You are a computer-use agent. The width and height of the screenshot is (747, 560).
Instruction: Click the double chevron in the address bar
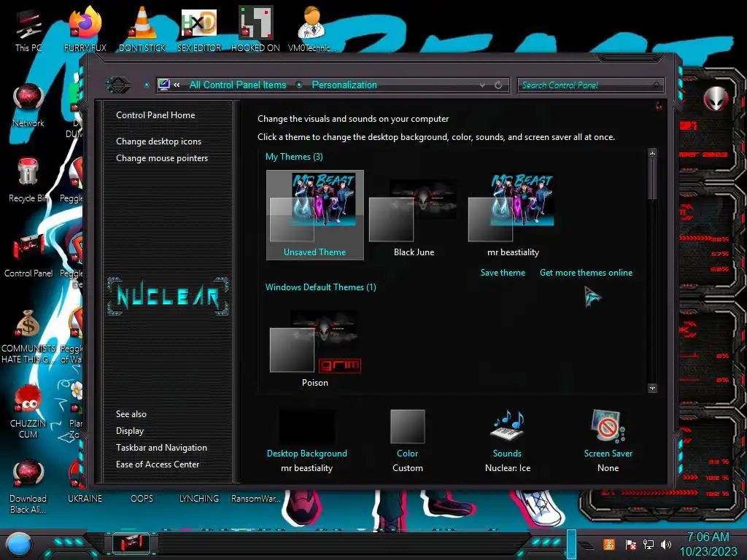177,85
